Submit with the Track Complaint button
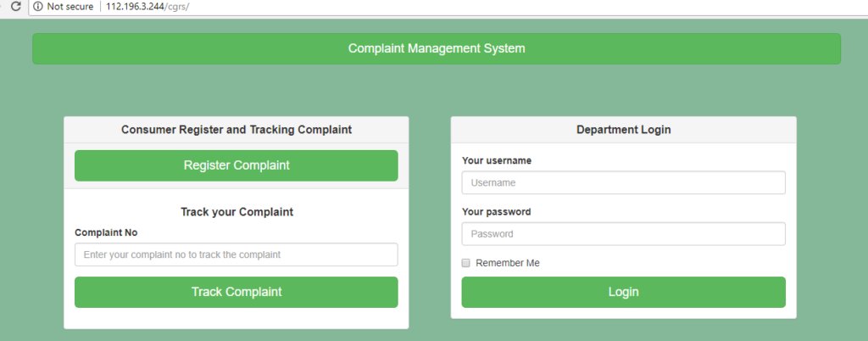 coord(236,293)
